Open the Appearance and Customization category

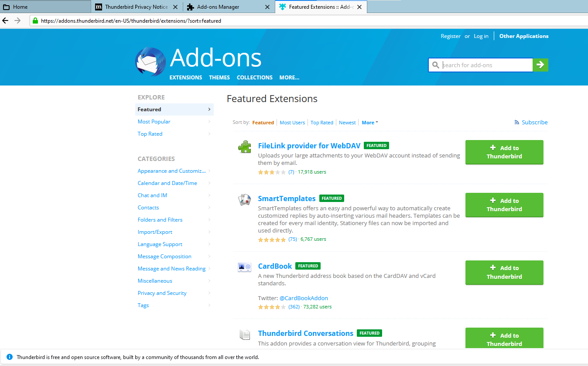174,171
